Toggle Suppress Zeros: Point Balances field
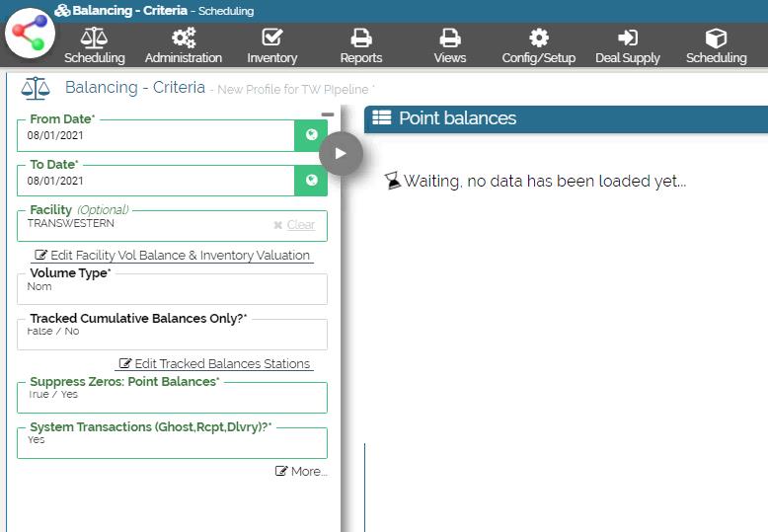The height and width of the screenshot is (532, 768). [x=172, y=397]
